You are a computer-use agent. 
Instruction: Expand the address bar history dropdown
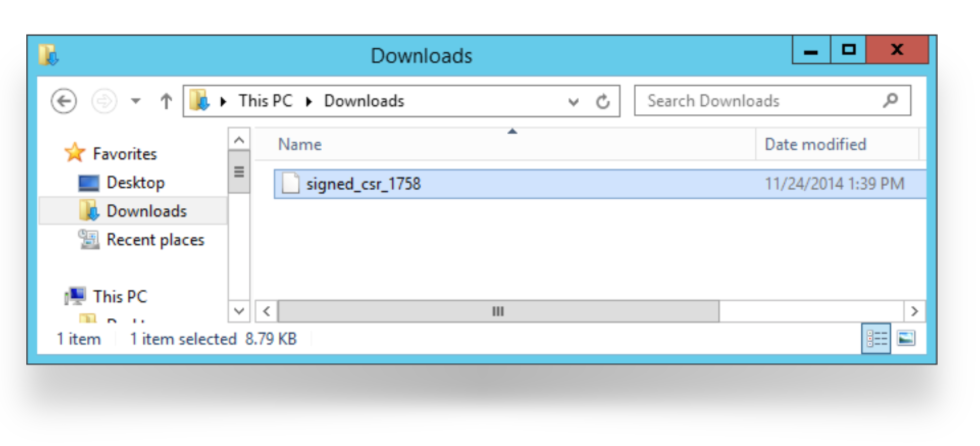tap(573, 102)
